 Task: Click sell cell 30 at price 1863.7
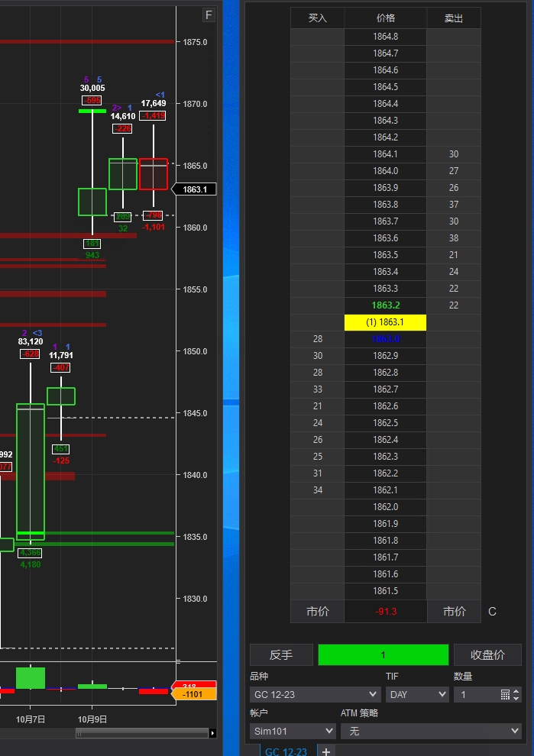click(454, 221)
